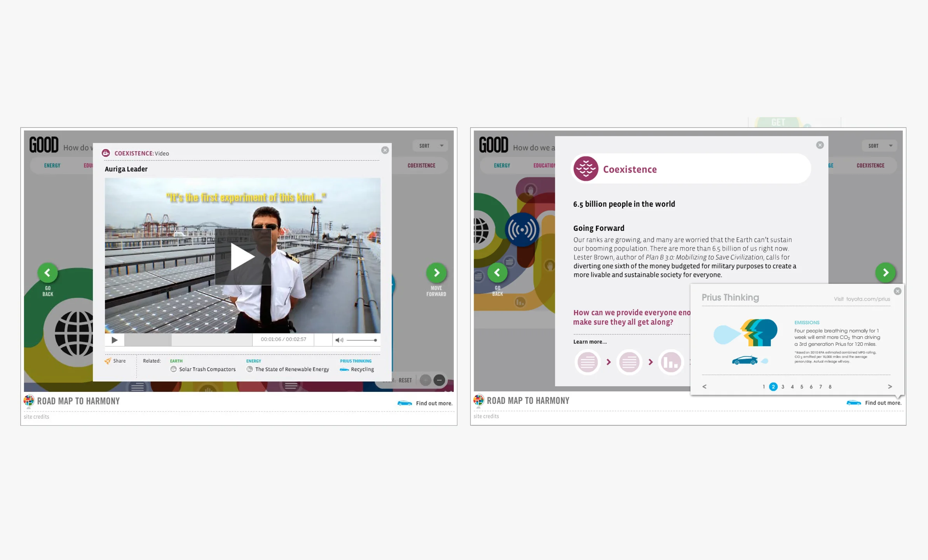Go to previous Prius Thinking slide arrow
The image size is (928, 560).
(705, 387)
